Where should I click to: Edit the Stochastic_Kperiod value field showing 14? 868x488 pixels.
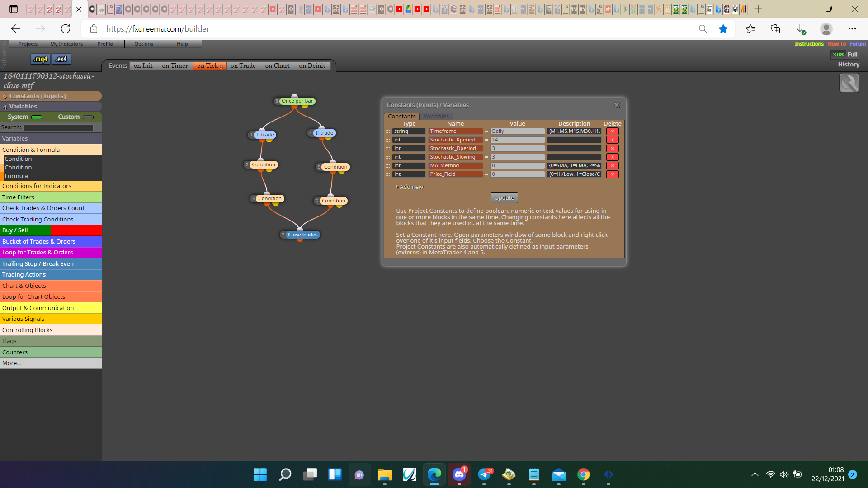click(x=517, y=140)
